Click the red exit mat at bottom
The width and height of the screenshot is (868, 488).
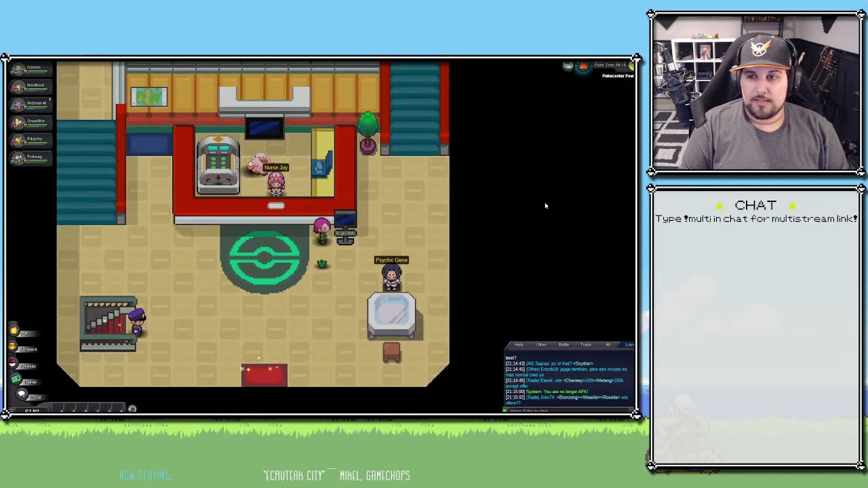(264, 375)
